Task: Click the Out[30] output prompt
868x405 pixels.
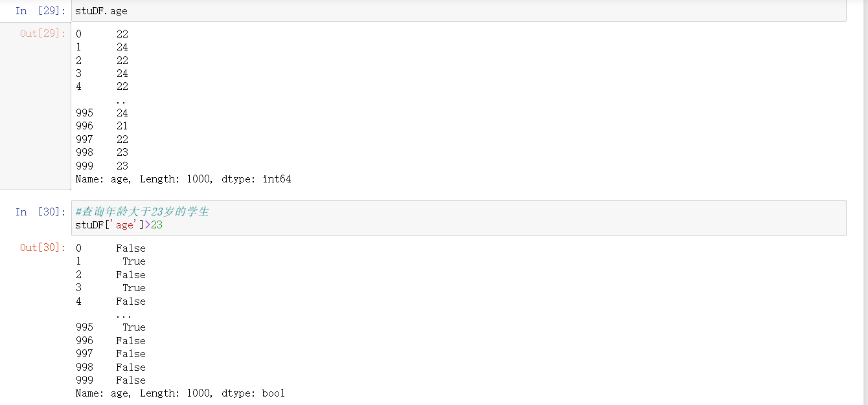Action: [43, 248]
